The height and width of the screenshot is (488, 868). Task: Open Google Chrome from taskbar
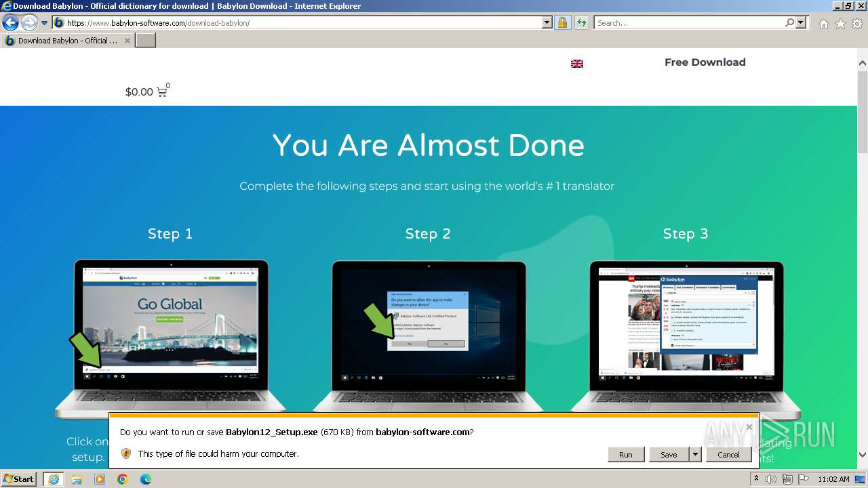click(123, 479)
